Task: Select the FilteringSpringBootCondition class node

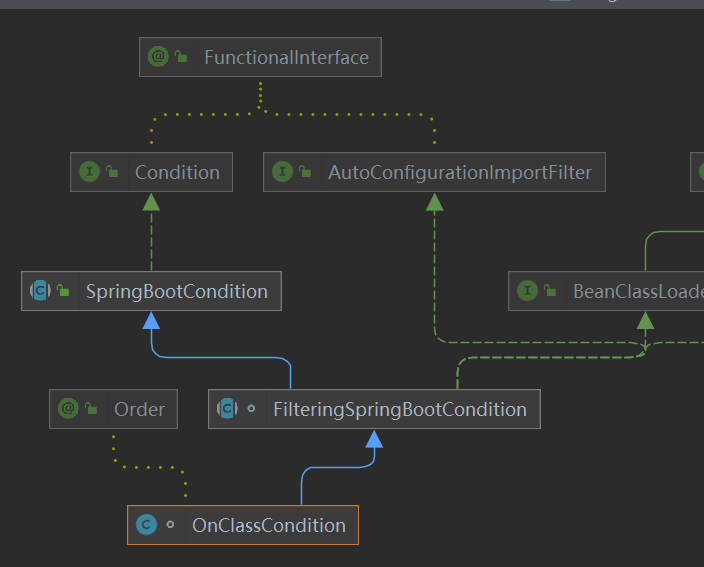Action: tap(374, 409)
